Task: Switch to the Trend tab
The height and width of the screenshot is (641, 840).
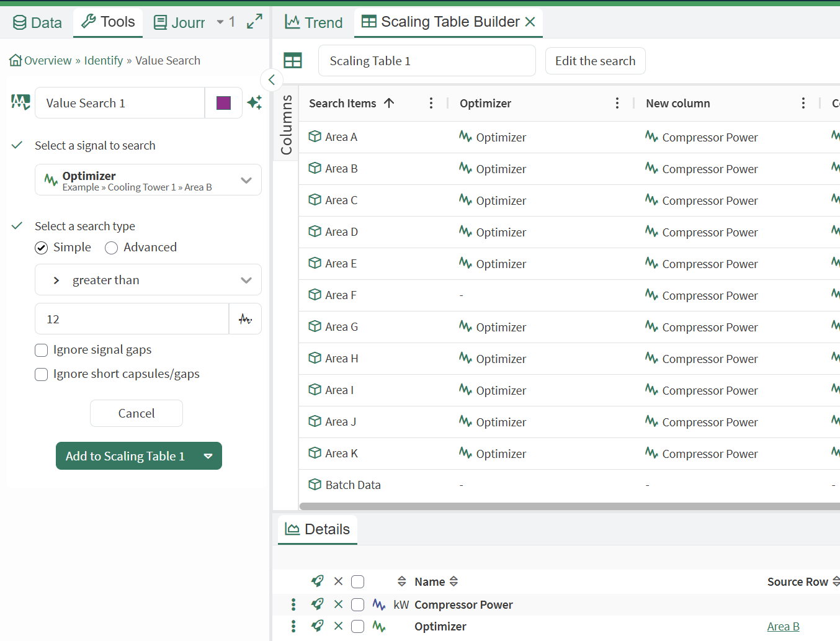Action: click(x=314, y=22)
